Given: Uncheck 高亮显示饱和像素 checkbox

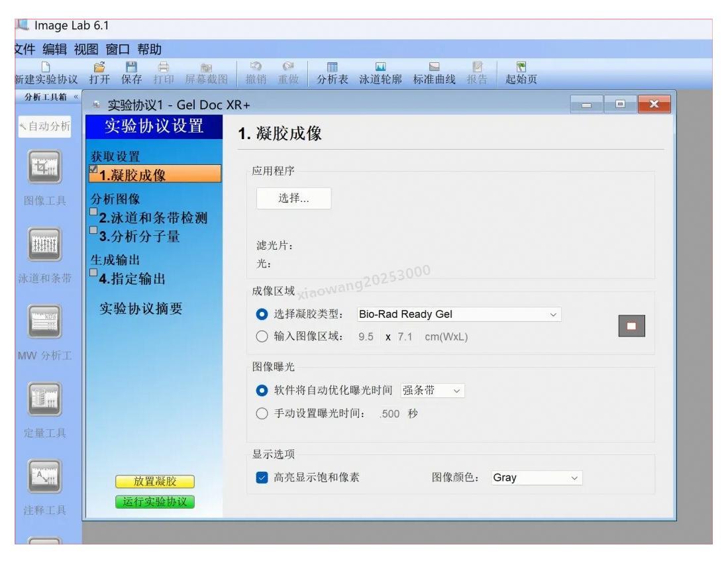Looking at the screenshot, I should coord(262,477).
